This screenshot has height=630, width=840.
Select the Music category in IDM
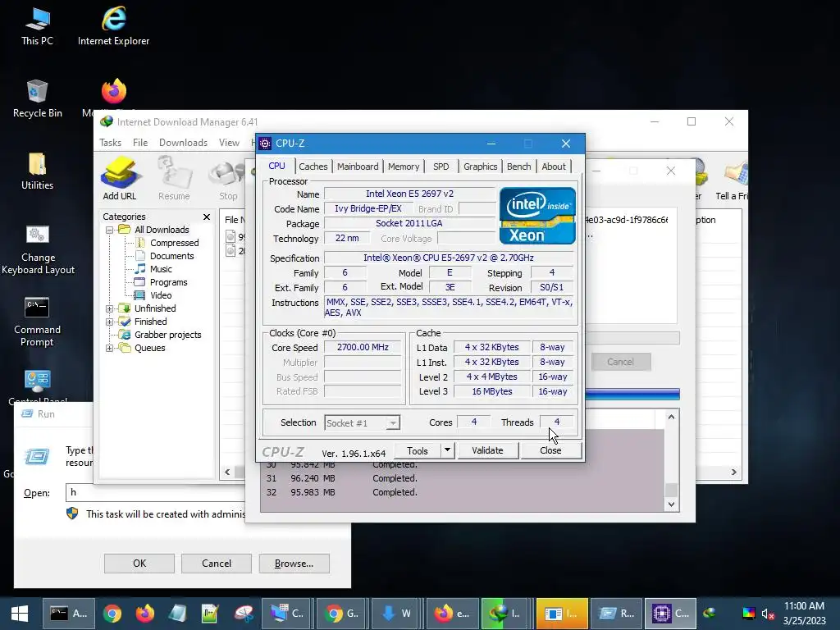[x=161, y=269]
